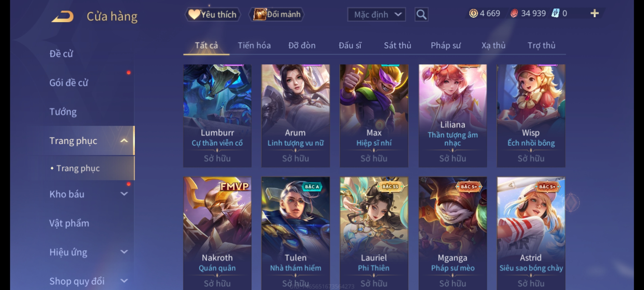Tap the back arrow icon beside Cửa hàng
The image size is (644, 290).
(63, 16)
